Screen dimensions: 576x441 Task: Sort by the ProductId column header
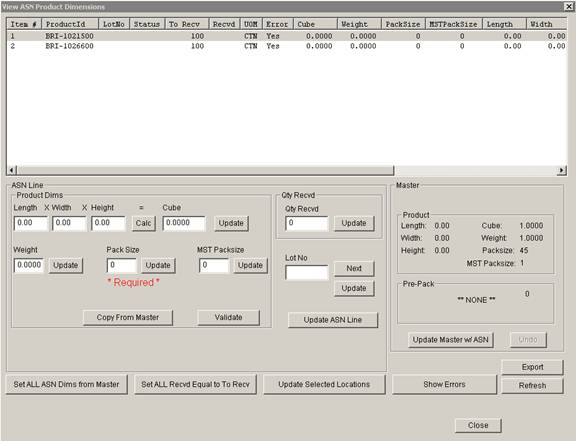(70, 24)
